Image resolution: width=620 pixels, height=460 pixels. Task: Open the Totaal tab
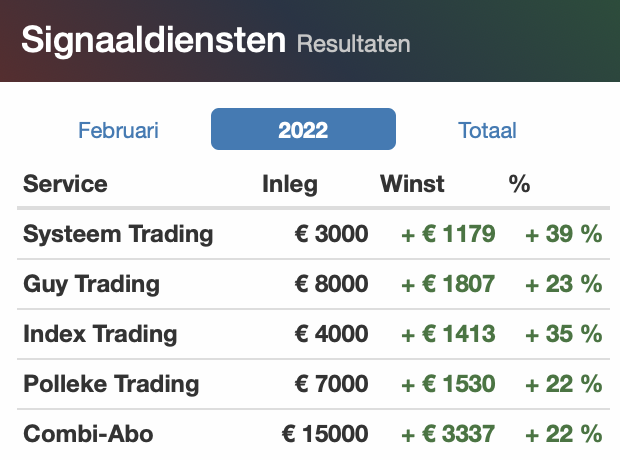(x=487, y=130)
